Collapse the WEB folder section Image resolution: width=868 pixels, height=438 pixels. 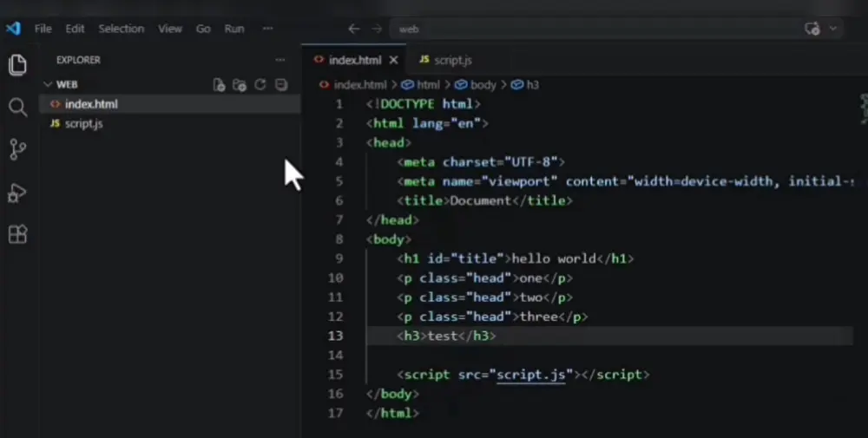tap(48, 85)
